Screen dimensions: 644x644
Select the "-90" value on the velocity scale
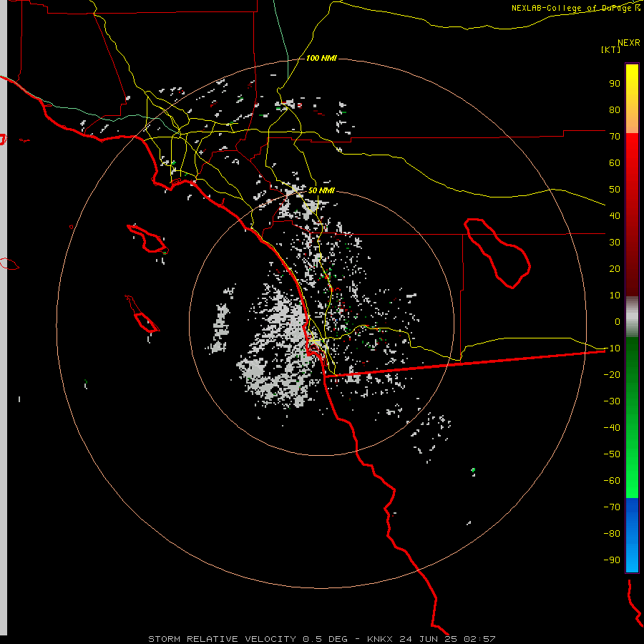click(x=612, y=560)
